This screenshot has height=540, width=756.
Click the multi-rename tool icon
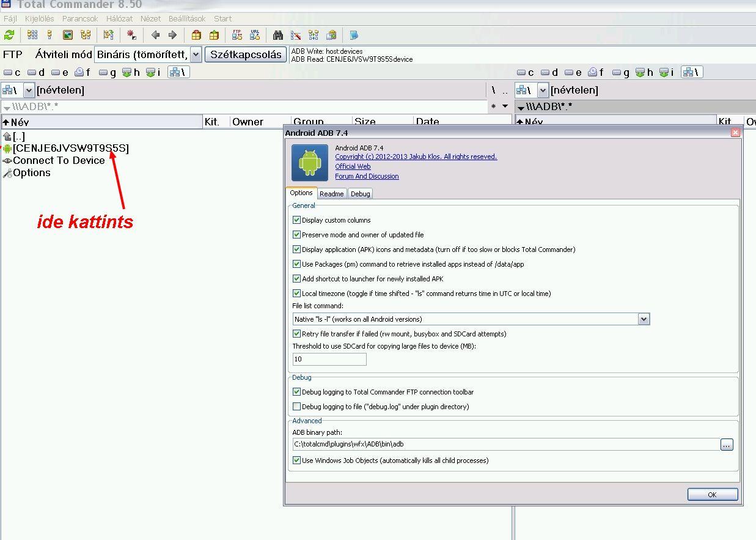pos(296,35)
